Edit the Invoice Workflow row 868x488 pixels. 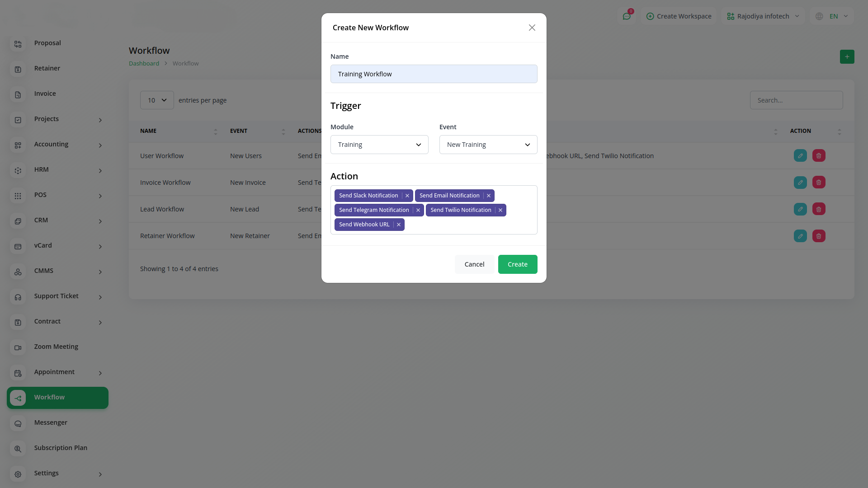pos(800,182)
